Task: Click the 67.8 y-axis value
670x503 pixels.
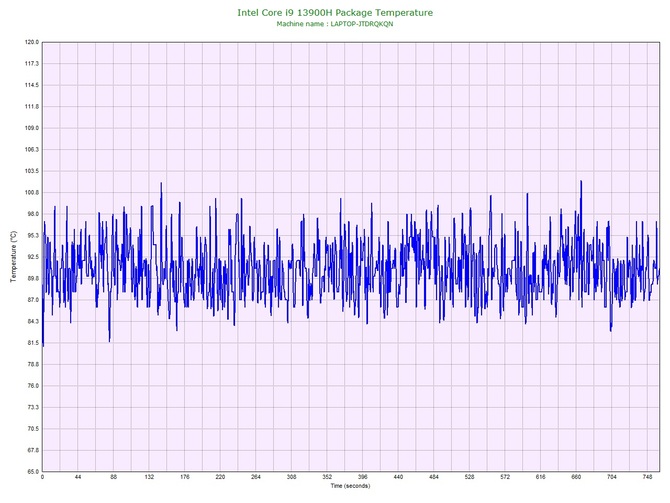Action: click(x=33, y=450)
